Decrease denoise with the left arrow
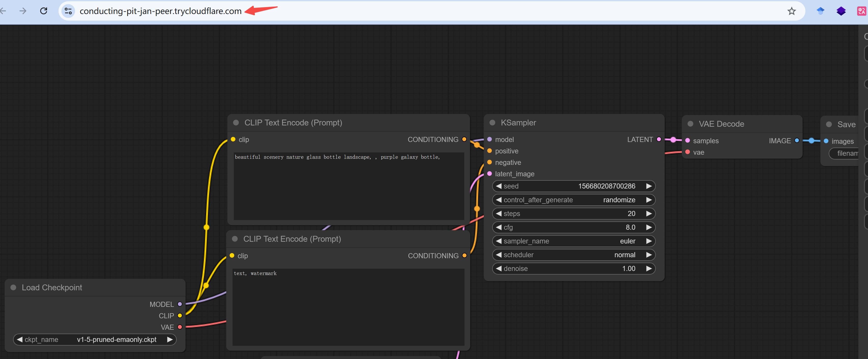 click(x=499, y=269)
